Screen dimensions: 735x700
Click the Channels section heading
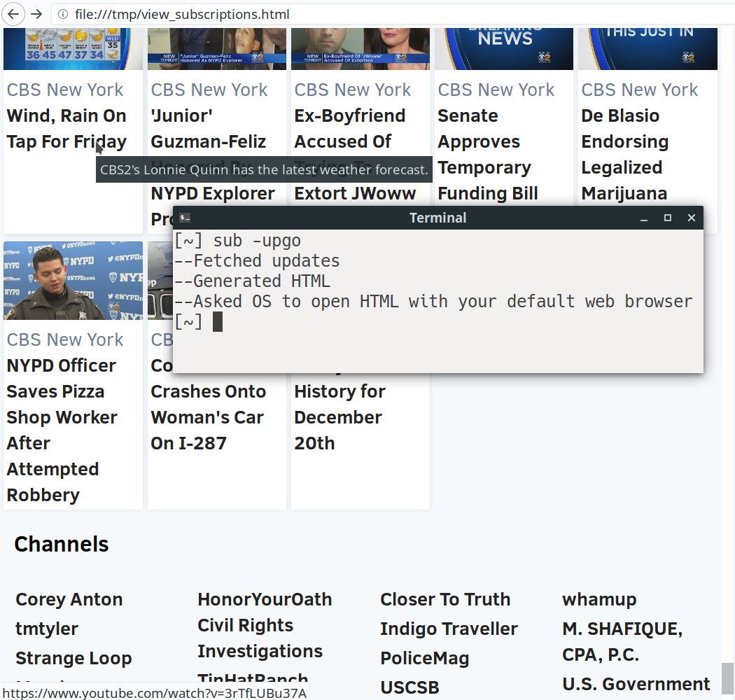pos(62,545)
